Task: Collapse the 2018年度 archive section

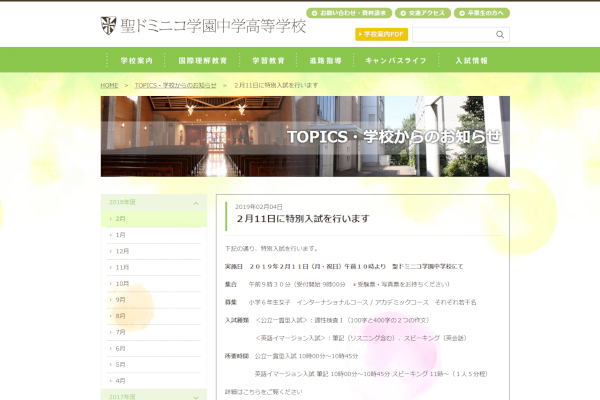Action: pyautogui.click(x=154, y=202)
